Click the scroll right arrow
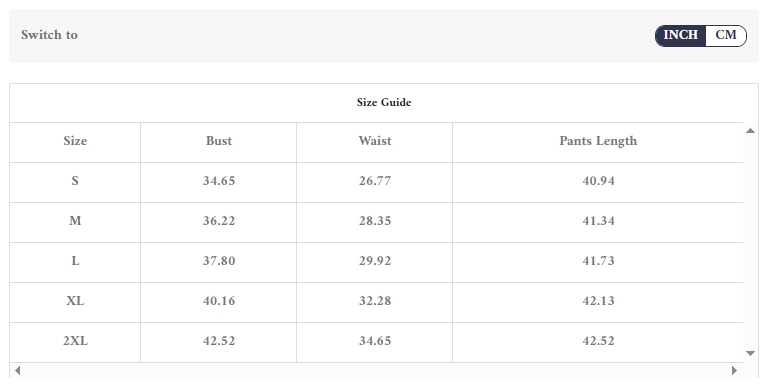Viewport: 772px width, 392px height. 734,370
